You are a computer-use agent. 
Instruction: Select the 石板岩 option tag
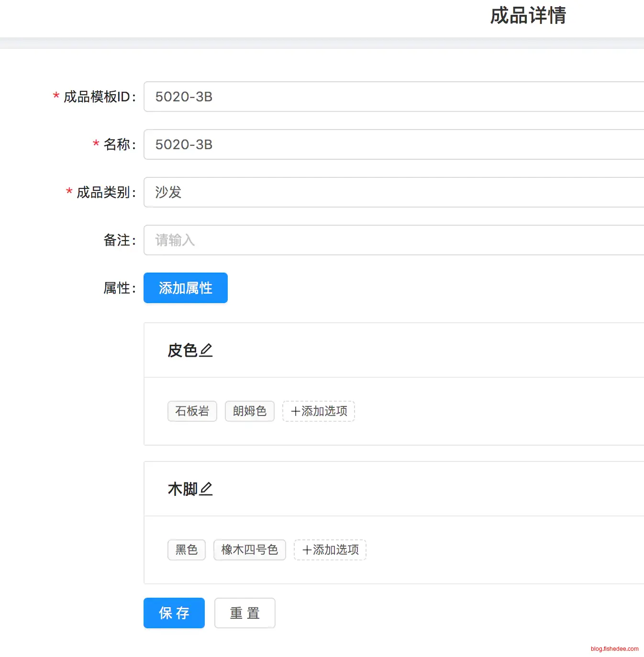click(x=192, y=411)
